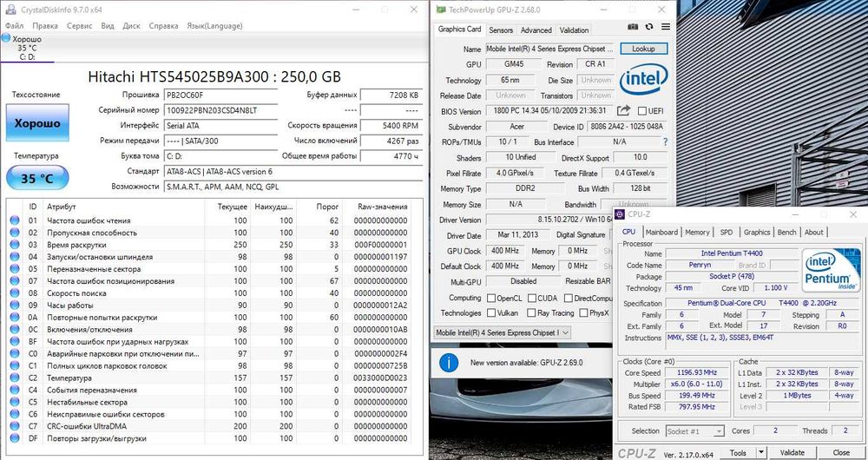The height and width of the screenshot is (460, 868).
Task: Click the blue info icon about new version
Action: point(449,363)
